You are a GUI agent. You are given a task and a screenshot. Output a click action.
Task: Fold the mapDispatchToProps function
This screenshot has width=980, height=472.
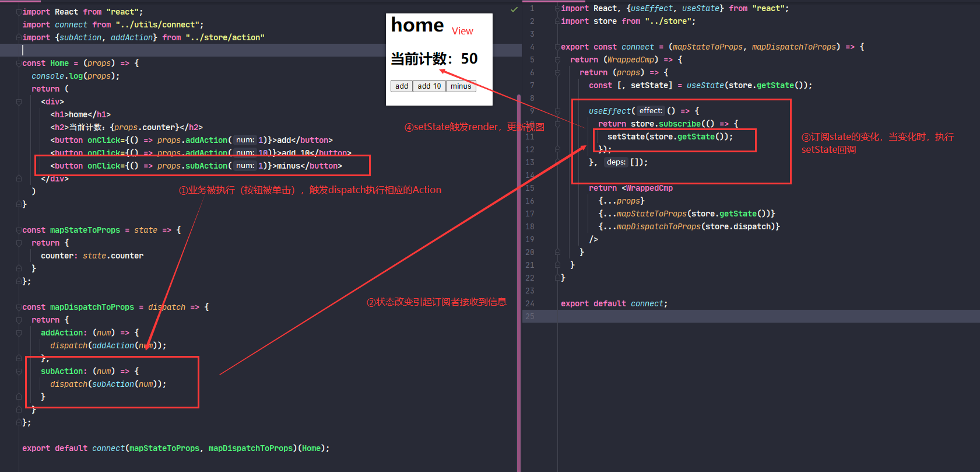(x=19, y=307)
